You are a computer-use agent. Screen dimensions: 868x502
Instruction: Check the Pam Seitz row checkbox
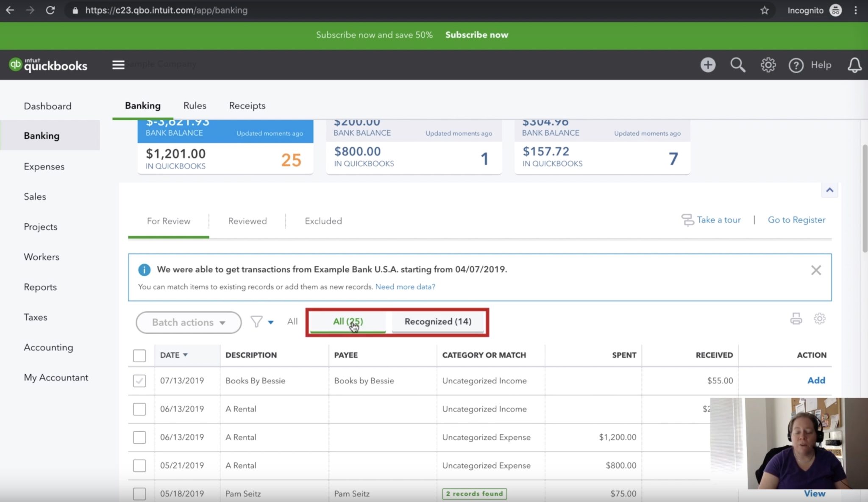(x=139, y=494)
